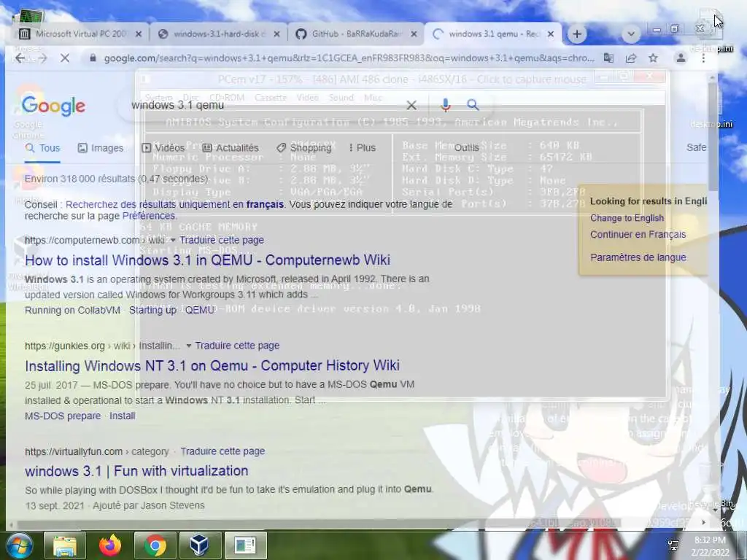This screenshot has height=560, width=747.
Task: Select the Shopping search filter
Action: (304, 148)
